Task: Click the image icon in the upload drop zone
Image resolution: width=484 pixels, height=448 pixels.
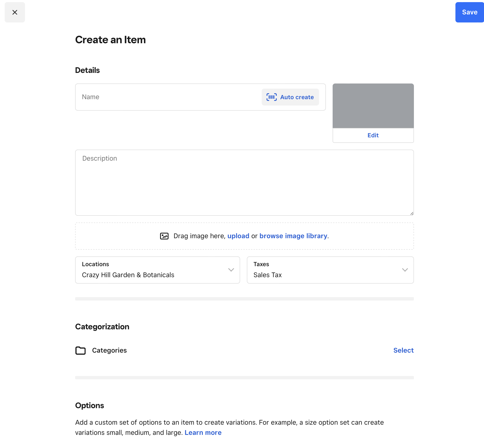Action: click(164, 236)
